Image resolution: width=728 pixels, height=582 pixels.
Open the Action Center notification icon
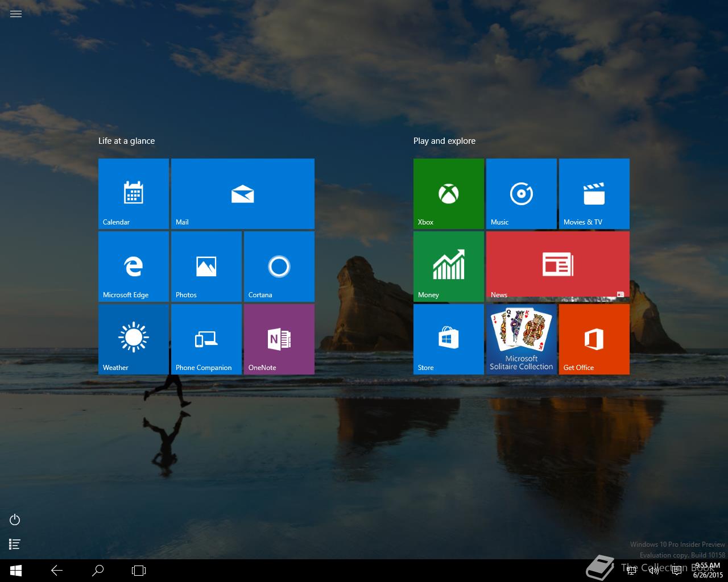[x=677, y=571]
